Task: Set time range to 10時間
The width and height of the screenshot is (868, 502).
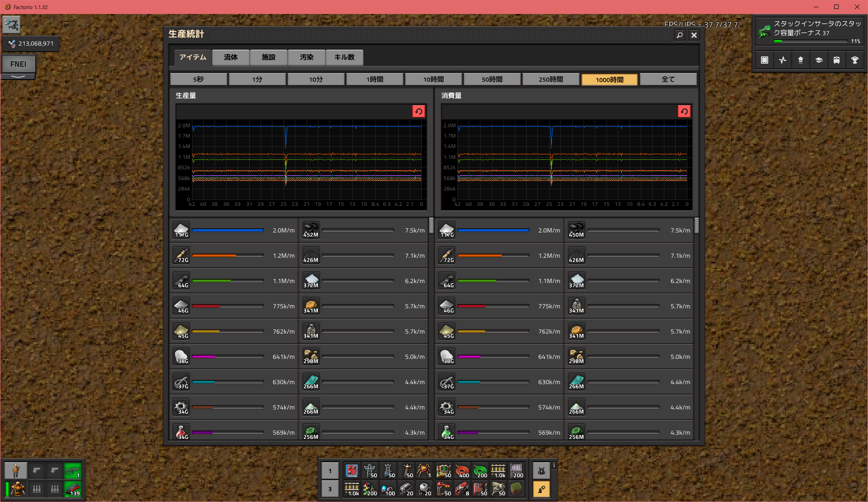Action: (434, 79)
